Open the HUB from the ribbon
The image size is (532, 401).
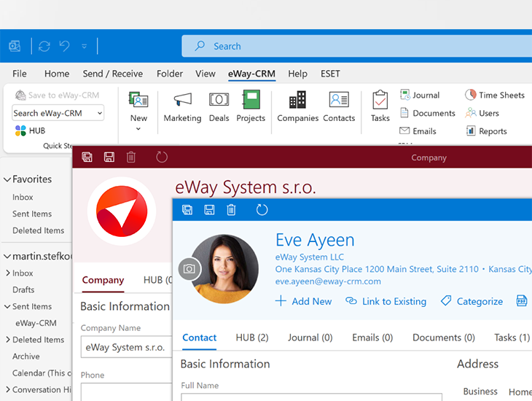(30, 131)
